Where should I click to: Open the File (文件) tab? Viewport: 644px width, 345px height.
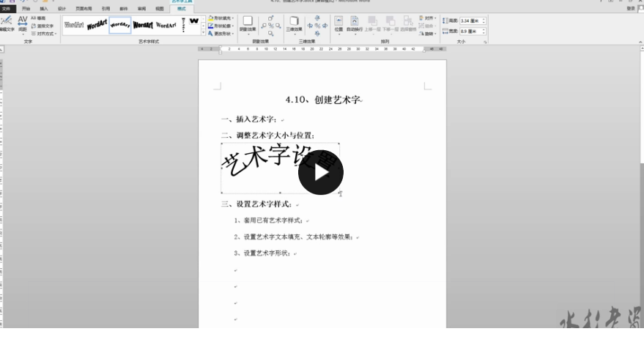[6, 9]
